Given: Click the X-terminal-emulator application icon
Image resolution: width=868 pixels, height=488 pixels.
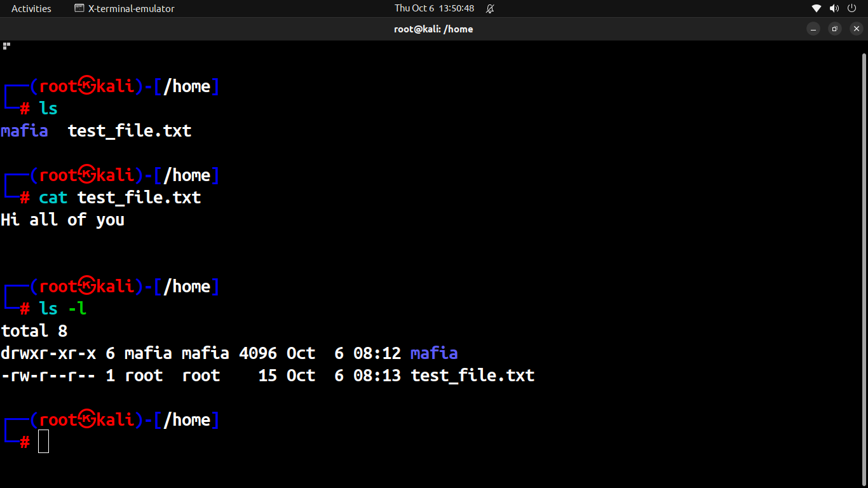Looking at the screenshot, I should pyautogui.click(x=79, y=8).
